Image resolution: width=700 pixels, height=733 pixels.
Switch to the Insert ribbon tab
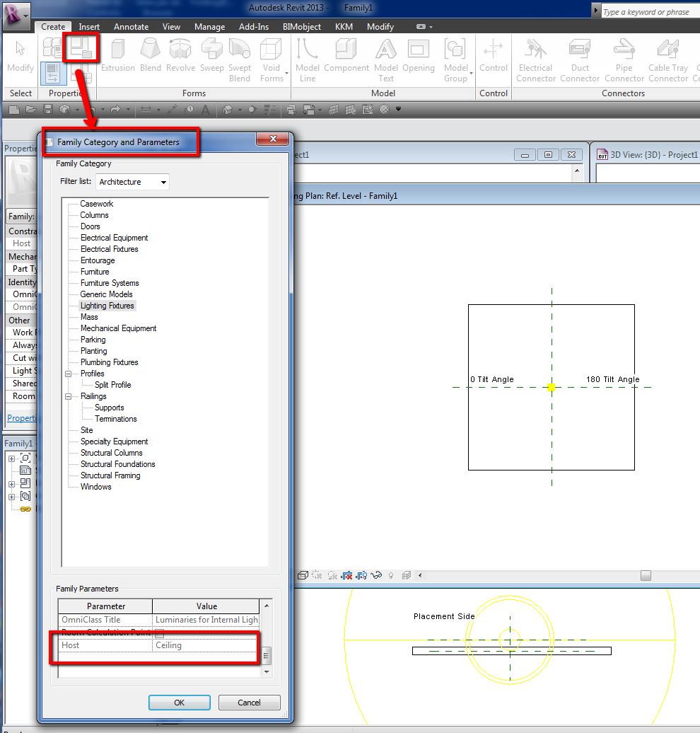[89, 27]
